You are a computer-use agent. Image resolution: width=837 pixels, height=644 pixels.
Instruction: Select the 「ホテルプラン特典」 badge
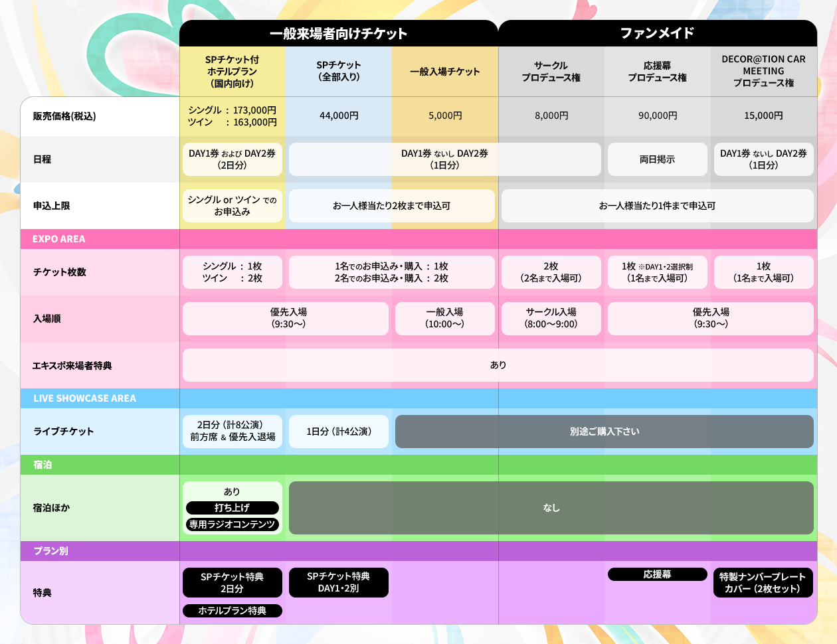(x=232, y=611)
